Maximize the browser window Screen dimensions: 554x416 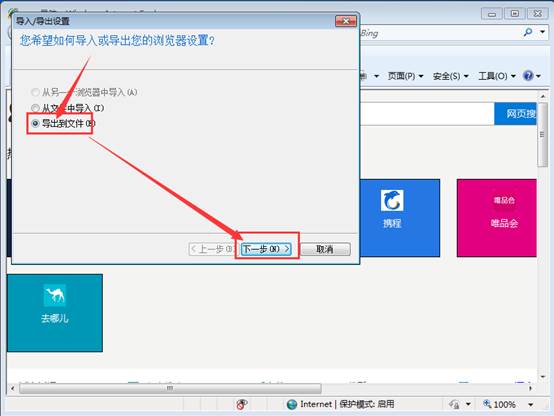click(515, 14)
